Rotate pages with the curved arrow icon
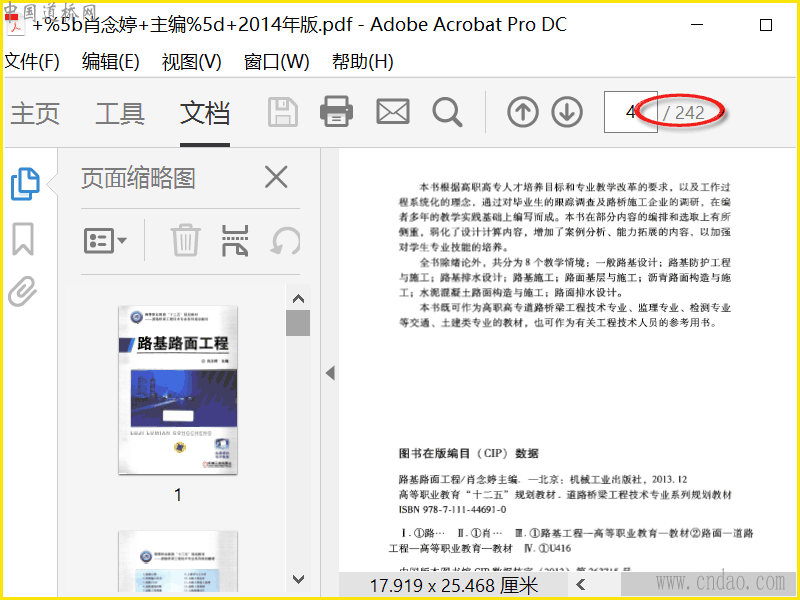This screenshot has height=600, width=800. point(286,241)
